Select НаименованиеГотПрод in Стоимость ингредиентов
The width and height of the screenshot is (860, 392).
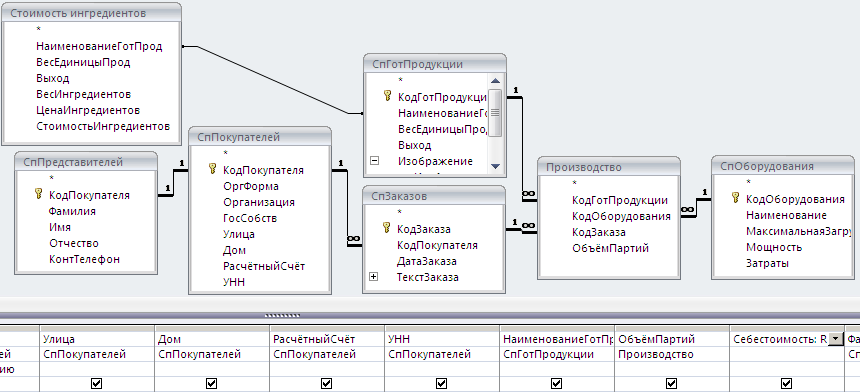[99, 47]
